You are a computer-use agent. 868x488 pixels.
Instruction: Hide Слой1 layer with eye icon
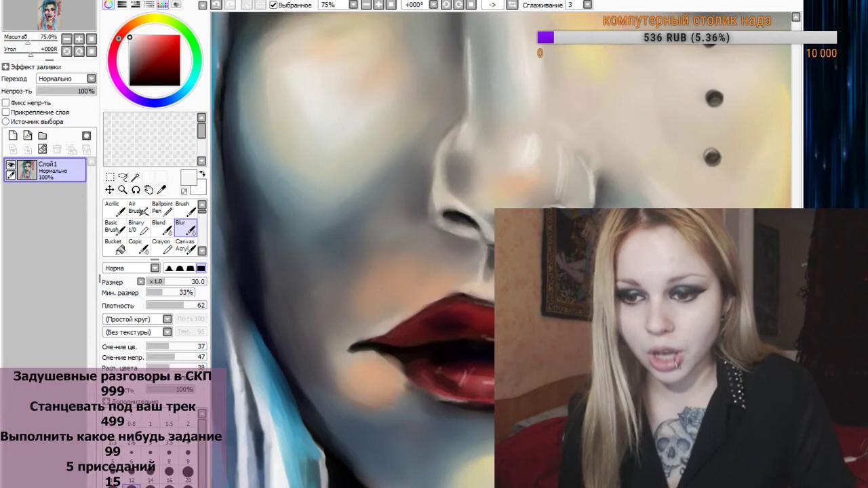point(11,165)
